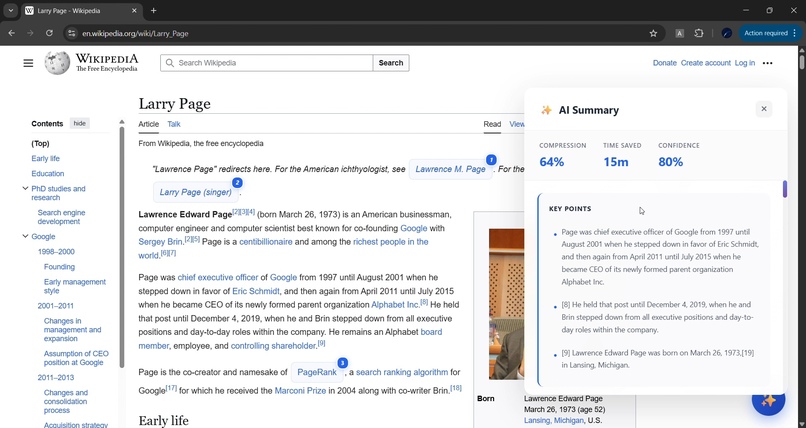Viewport: 806px width, 428px height.
Task: Open Early management style contents entry
Action: click(75, 286)
